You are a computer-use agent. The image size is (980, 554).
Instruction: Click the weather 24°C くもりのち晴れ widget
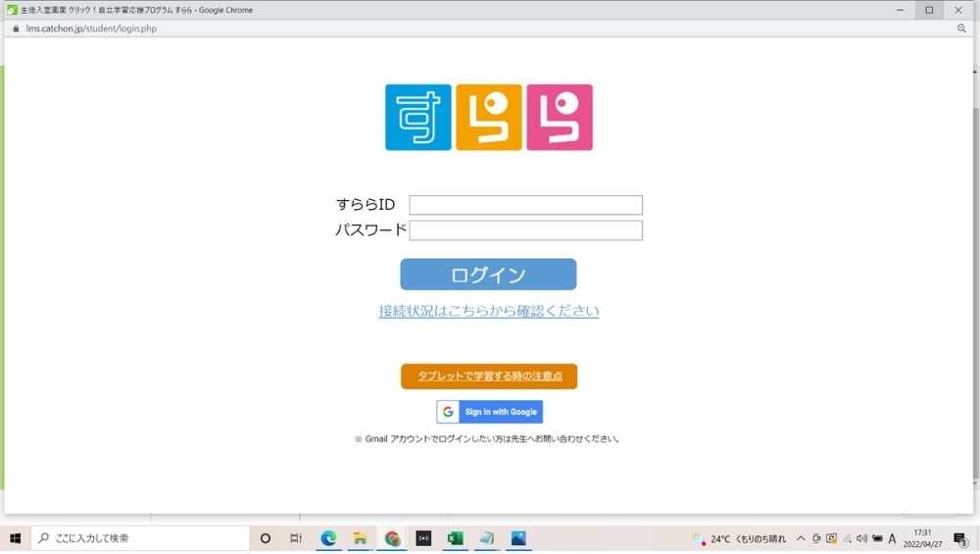coord(739,539)
